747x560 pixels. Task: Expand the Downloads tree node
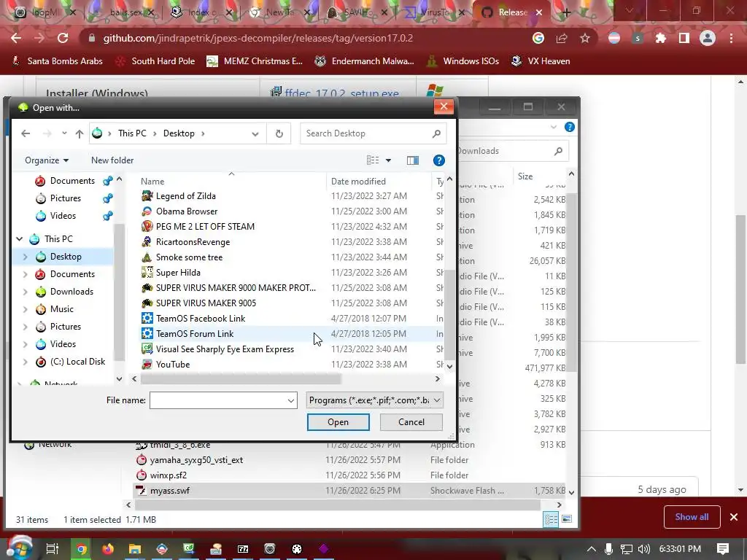pos(26,292)
